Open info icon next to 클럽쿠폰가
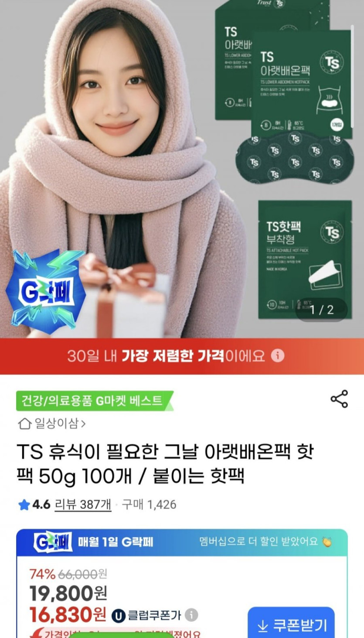 click(191, 615)
